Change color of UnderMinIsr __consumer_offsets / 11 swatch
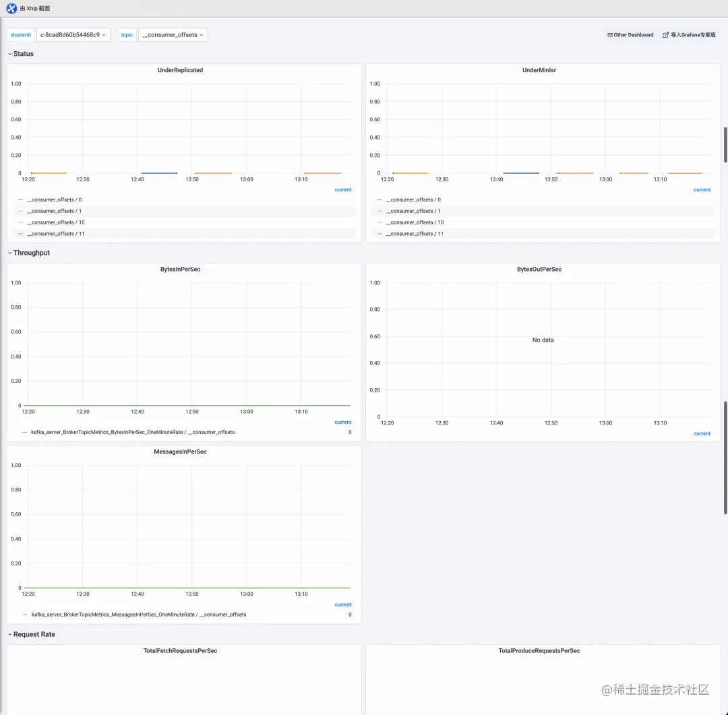Viewport: 728px width, 715px height. click(380, 234)
